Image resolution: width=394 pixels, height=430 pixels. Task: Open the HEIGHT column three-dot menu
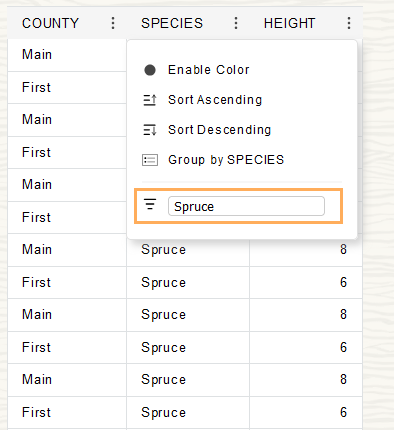(x=349, y=23)
